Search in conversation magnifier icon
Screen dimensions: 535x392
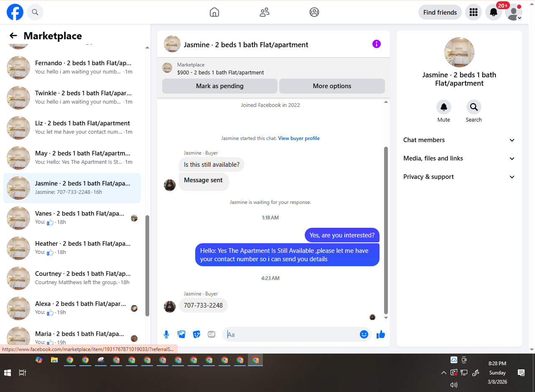coord(474,107)
